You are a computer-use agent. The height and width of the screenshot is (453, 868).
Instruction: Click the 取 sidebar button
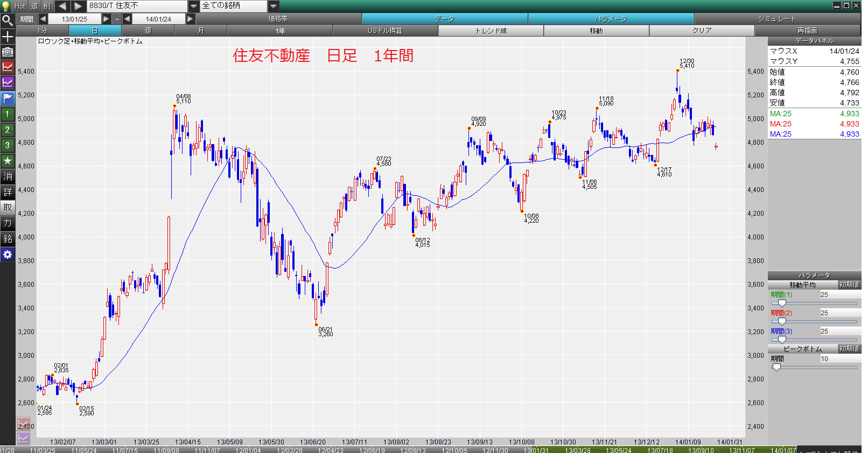click(8, 208)
